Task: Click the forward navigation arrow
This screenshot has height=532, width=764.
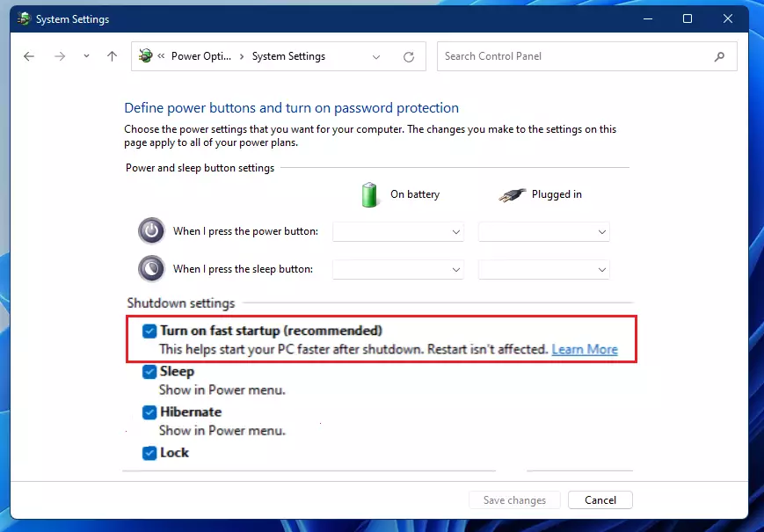Action: click(60, 56)
